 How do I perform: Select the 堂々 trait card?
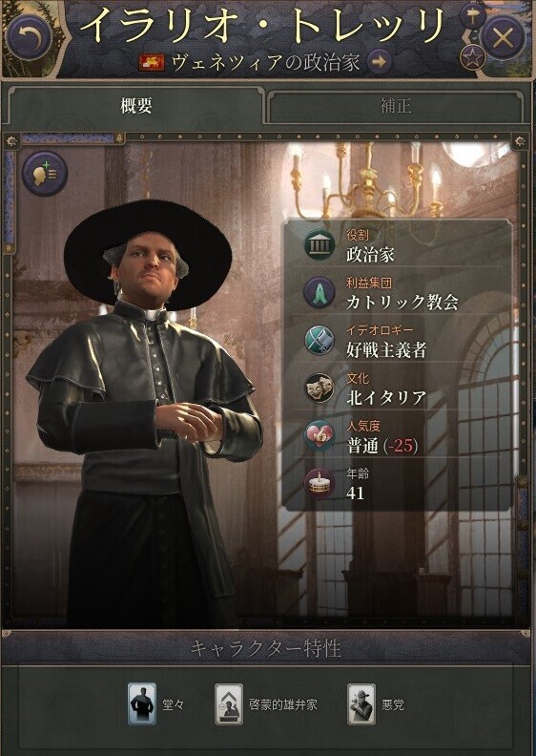point(142,703)
